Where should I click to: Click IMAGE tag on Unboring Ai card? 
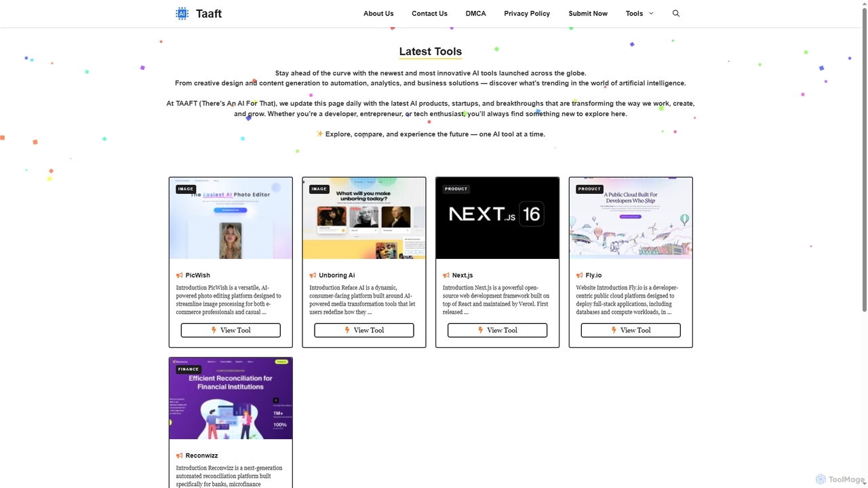(319, 189)
